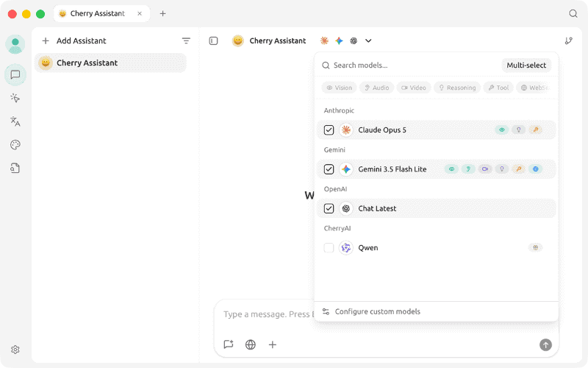Image resolution: width=588 pixels, height=368 pixels.
Task: Click the Chat Latest model name
Action: coord(377,208)
